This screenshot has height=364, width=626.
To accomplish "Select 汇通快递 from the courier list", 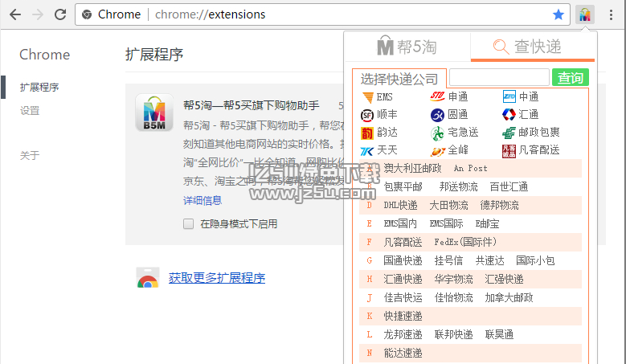I will pos(403,279).
